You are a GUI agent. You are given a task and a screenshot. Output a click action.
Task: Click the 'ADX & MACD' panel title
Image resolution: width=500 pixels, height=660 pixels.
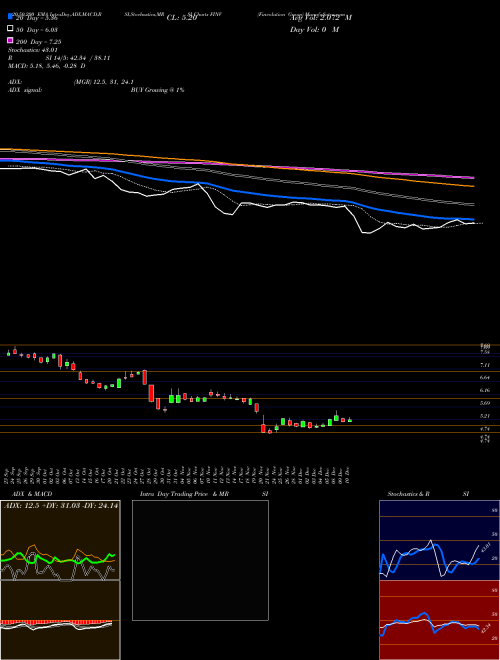click(x=32, y=494)
